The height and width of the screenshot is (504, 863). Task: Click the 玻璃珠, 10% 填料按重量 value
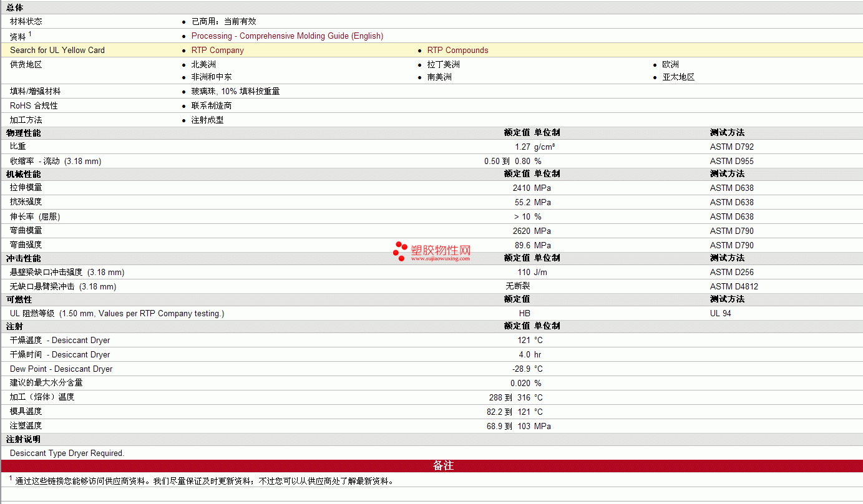click(x=235, y=92)
